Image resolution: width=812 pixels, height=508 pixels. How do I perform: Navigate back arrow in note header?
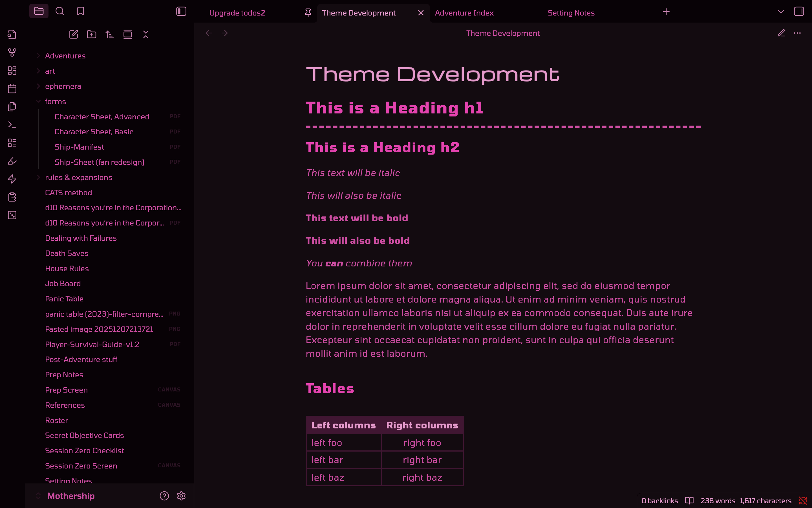tap(209, 33)
